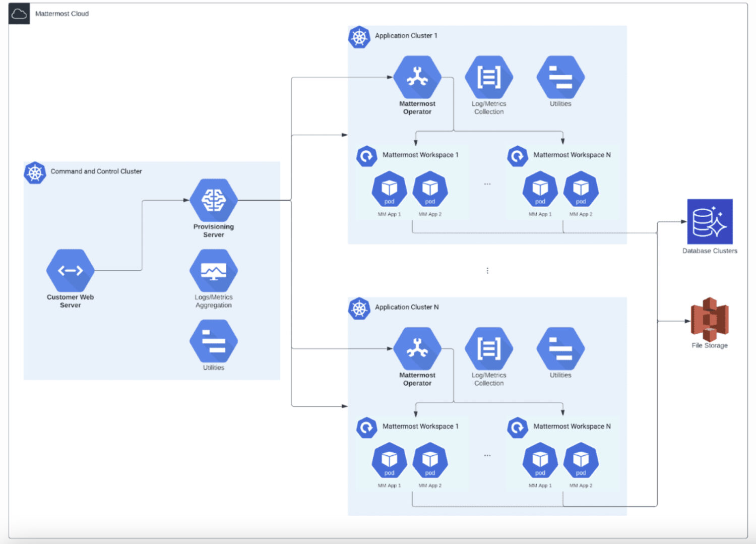Click Mattermost Workspace N icon in Application Cluster N

518,428
